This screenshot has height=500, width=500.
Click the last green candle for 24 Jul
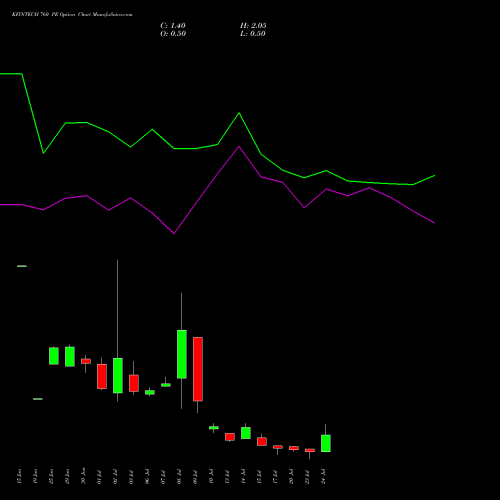click(326, 443)
